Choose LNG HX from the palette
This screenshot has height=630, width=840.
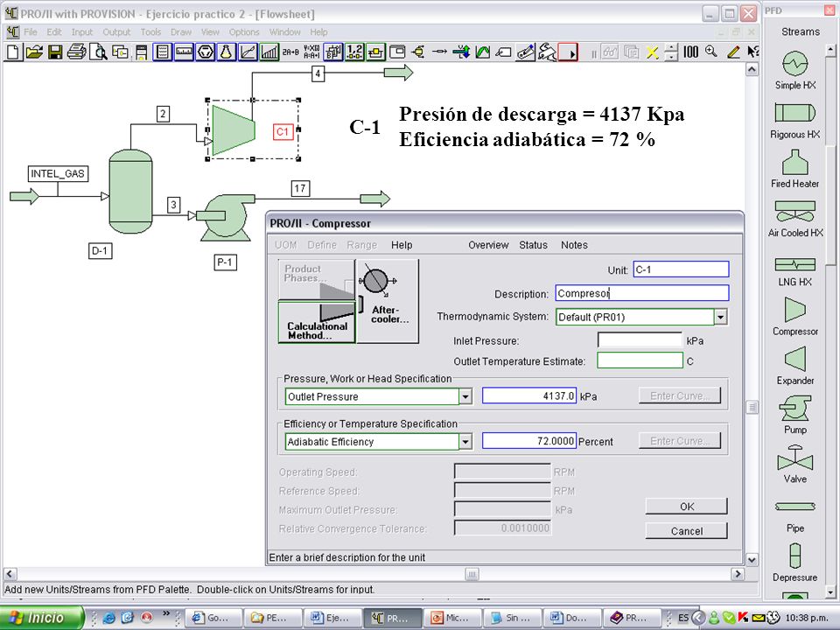795,271
